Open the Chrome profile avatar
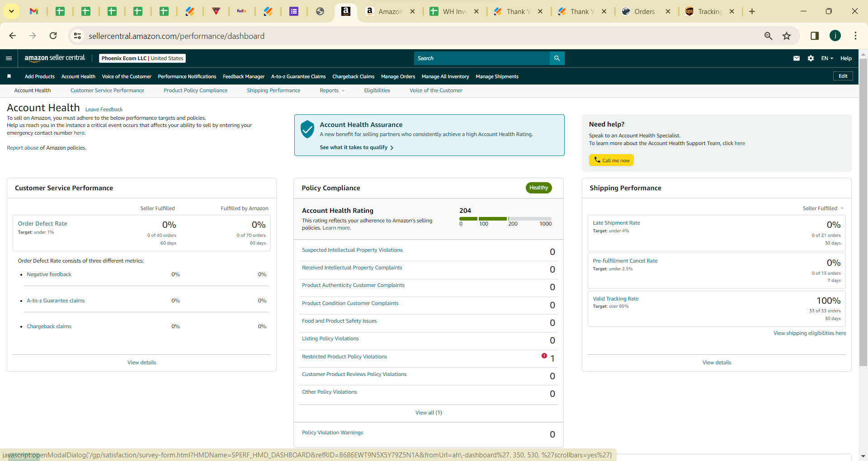 (x=835, y=36)
